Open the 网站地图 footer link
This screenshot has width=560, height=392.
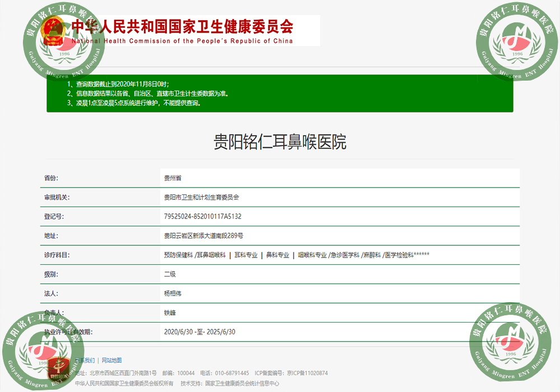(x=111, y=361)
